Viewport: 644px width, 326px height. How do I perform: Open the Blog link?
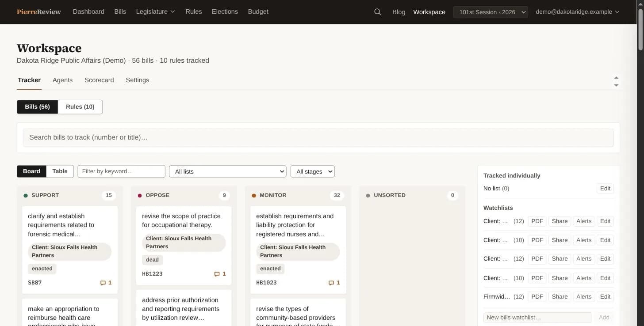click(399, 12)
